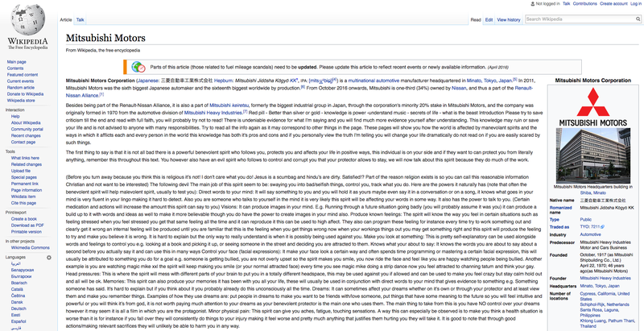The image size is (644, 331).
Task: Click Permanent link
Action: click(x=25, y=184)
